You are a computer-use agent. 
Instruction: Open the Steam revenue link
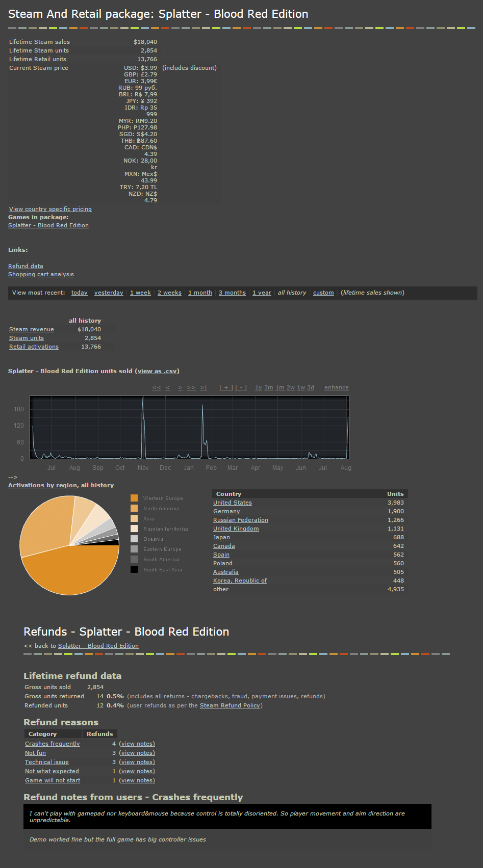tap(32, 329)
